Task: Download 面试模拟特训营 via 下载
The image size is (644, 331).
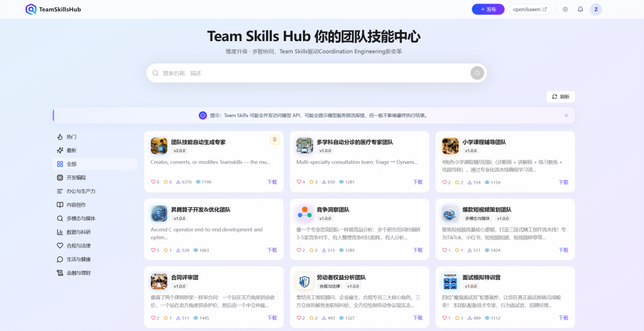Action: point(563,318)
